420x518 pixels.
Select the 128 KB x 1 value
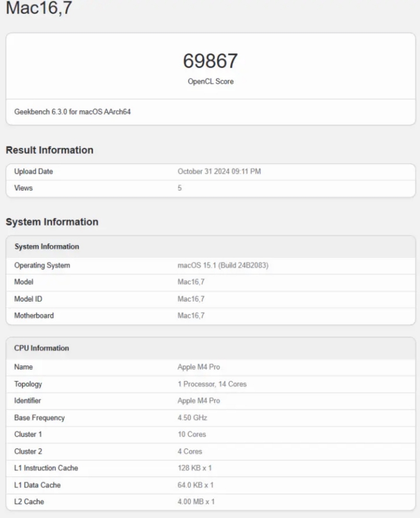[x=195, y=468]
